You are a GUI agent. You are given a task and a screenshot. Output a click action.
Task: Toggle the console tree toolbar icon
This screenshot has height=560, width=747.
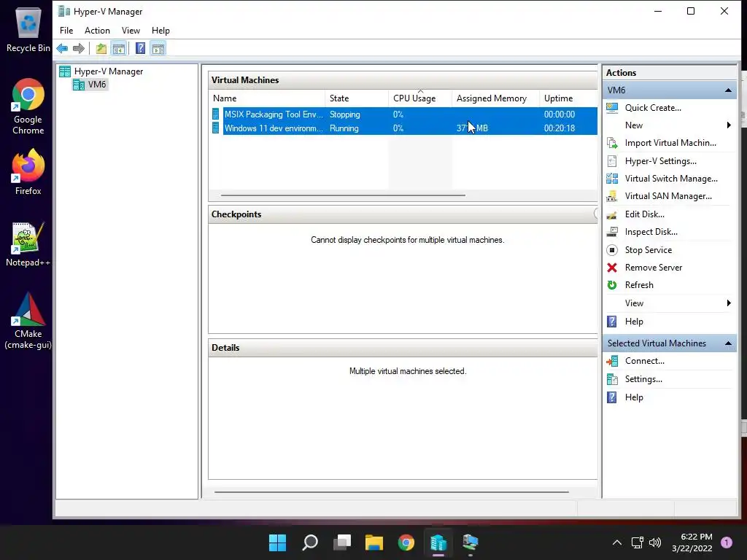click(x=119, y=49)
